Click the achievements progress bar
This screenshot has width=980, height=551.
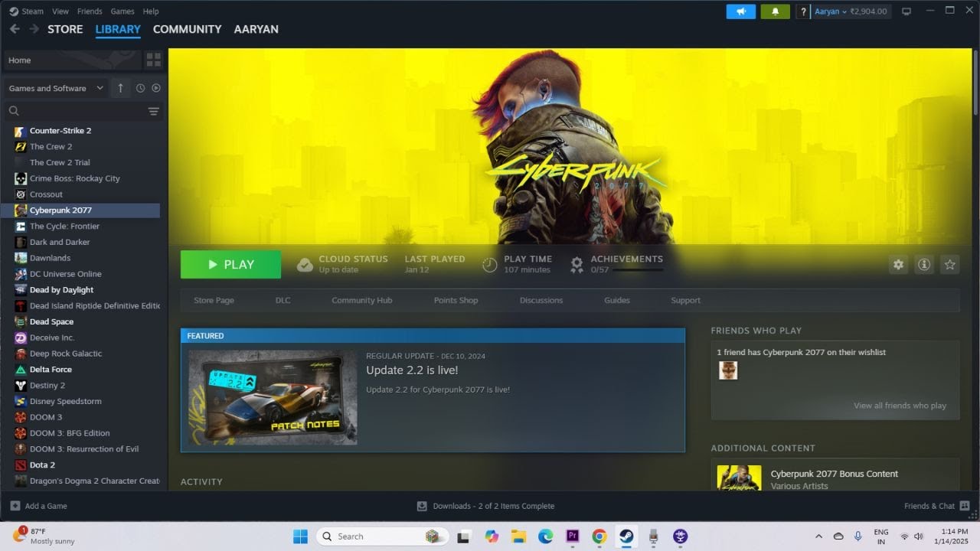coord(638,270)
